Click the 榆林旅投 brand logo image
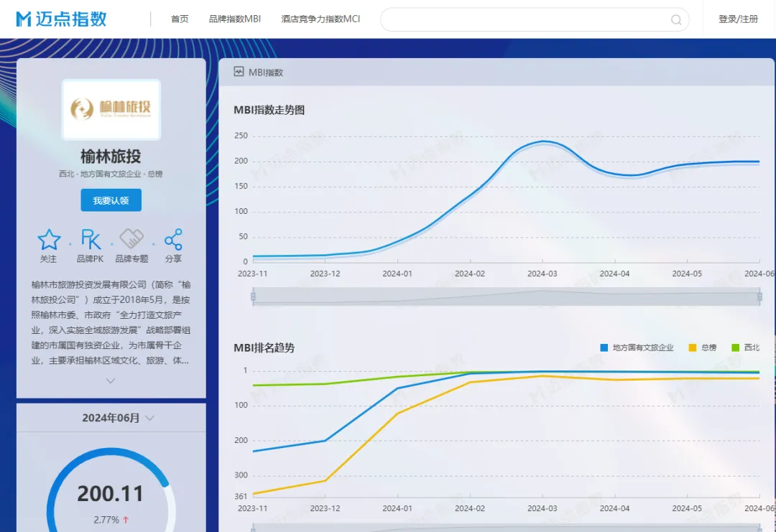The height and width of the screenshot is (532, 776). coord(111,109)
